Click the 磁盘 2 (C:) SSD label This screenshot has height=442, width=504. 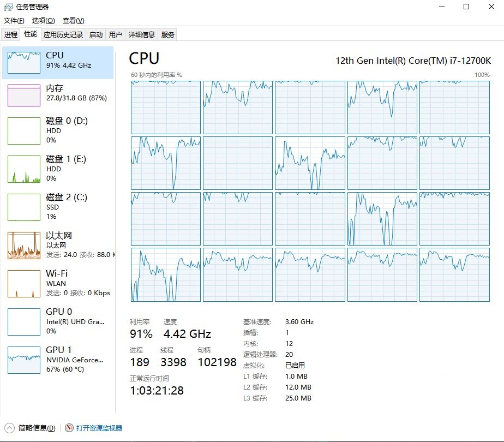pyautogui.click(x=53, y=207)
